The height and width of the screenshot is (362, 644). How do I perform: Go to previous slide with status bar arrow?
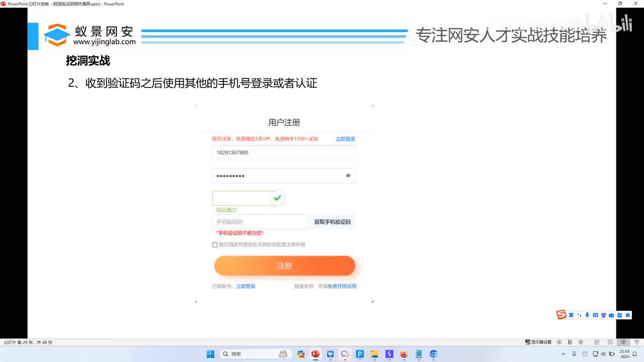[559, 342]
